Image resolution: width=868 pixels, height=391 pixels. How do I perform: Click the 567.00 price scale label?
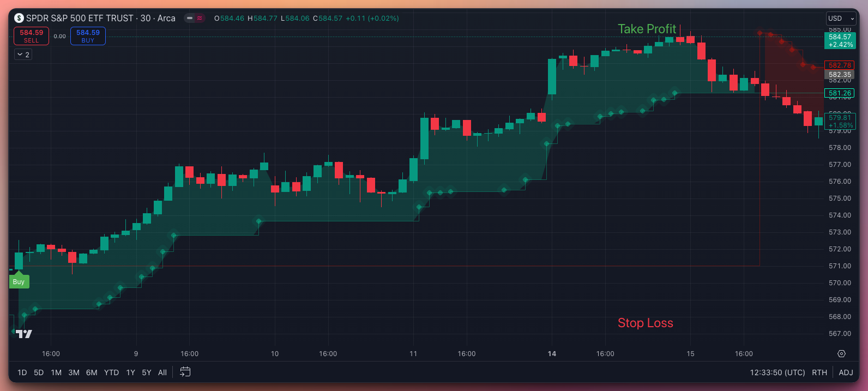coord(840,334)
